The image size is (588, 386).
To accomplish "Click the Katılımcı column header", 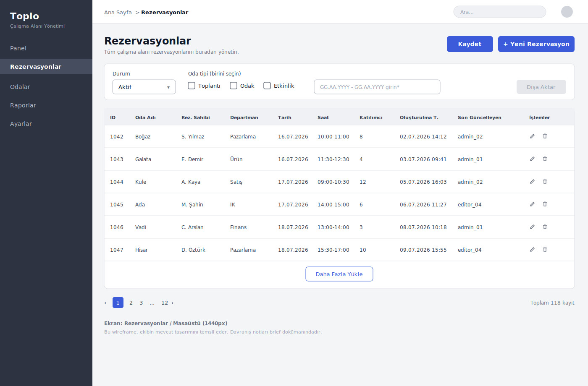I will (371, 117).
